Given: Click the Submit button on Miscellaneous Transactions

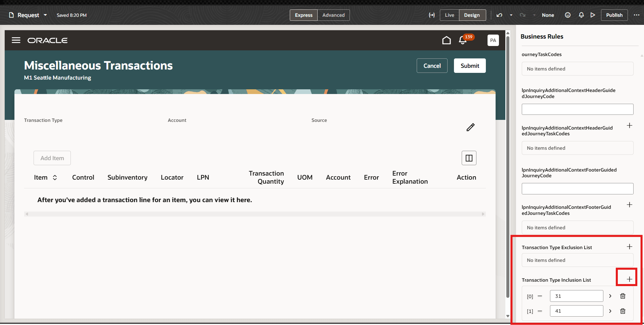Looking at the screenshot, I should 469,65.
